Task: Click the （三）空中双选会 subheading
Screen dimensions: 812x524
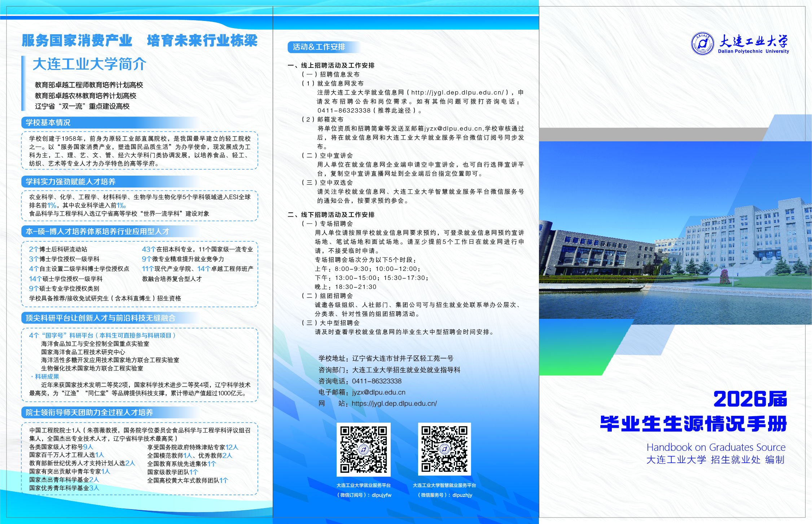Action: 327,182
